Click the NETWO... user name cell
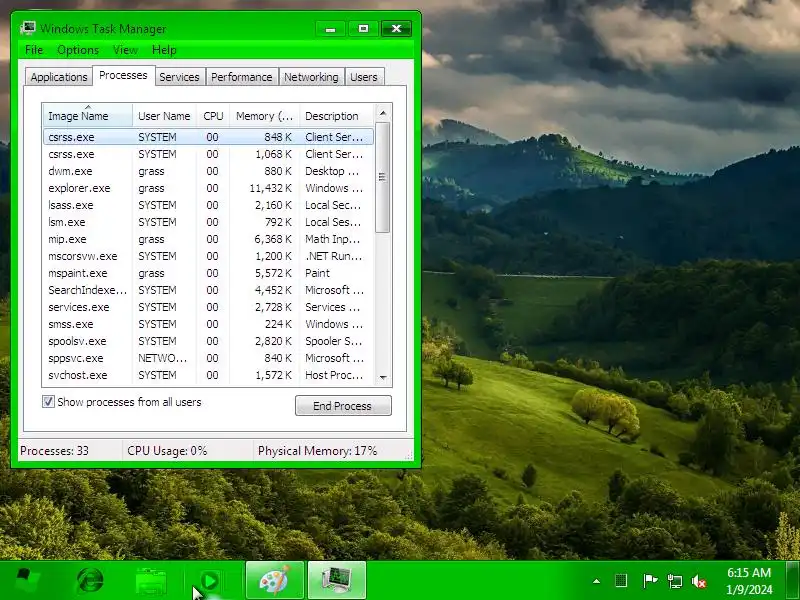Image resolution: width=800 pixels, height=600 pixels. click(x=162, y=358)
